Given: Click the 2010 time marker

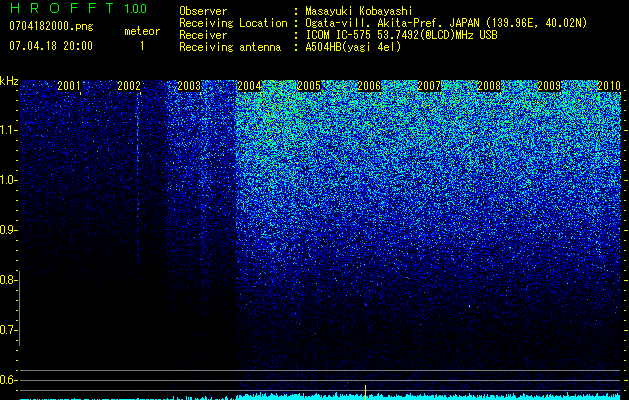Looking at the screenshot, I should [x=609, y=85].
